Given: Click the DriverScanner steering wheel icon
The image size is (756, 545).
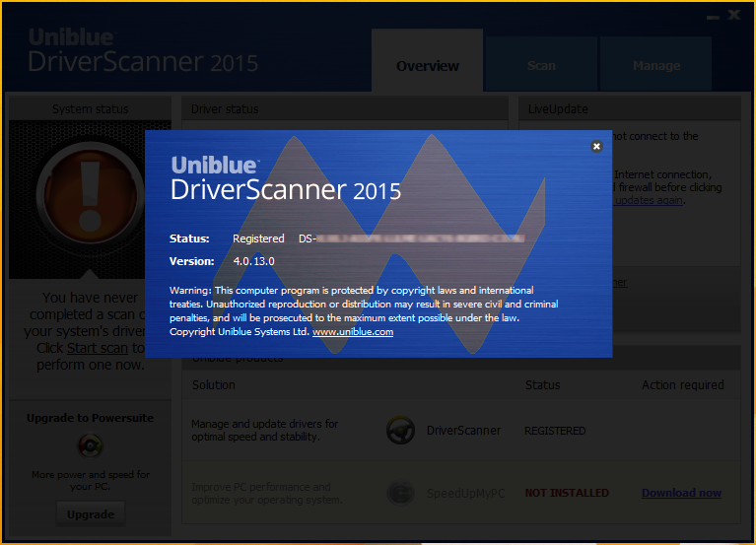Looking at the screenshot, I should click(400, 430).
